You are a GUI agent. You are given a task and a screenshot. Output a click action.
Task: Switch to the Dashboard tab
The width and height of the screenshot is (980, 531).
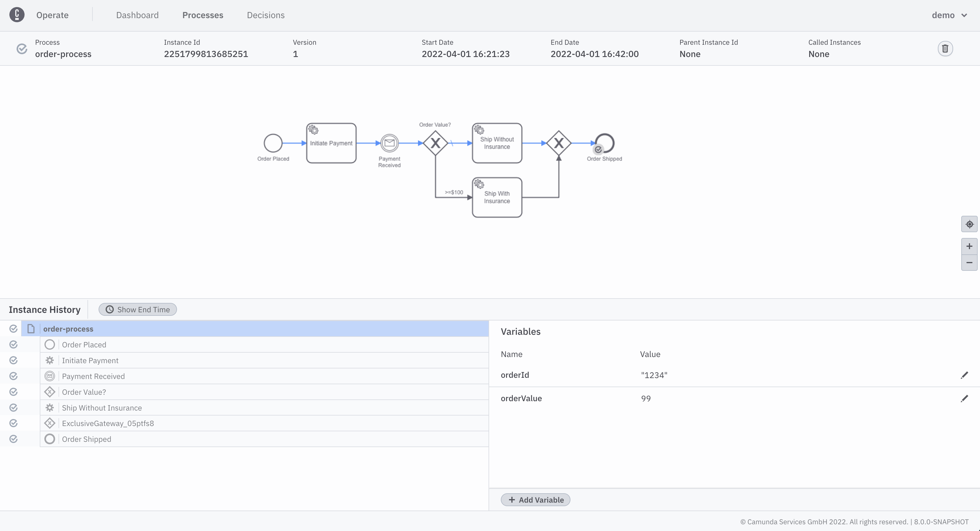(137, 15)
